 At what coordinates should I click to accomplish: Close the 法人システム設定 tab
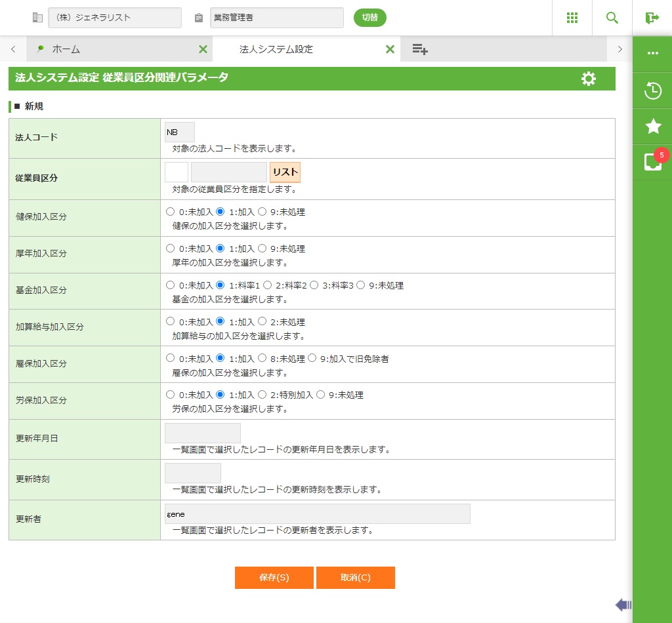point(390,49)
